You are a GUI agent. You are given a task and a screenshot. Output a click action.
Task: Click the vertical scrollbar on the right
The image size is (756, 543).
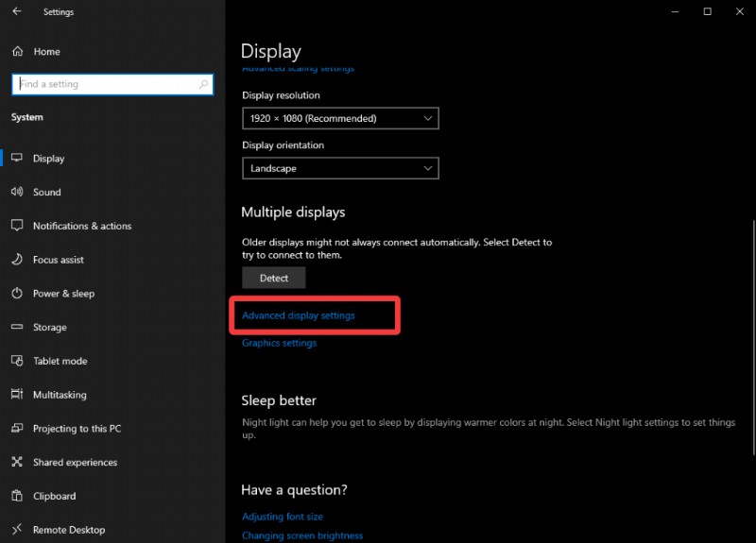[753, 337]
